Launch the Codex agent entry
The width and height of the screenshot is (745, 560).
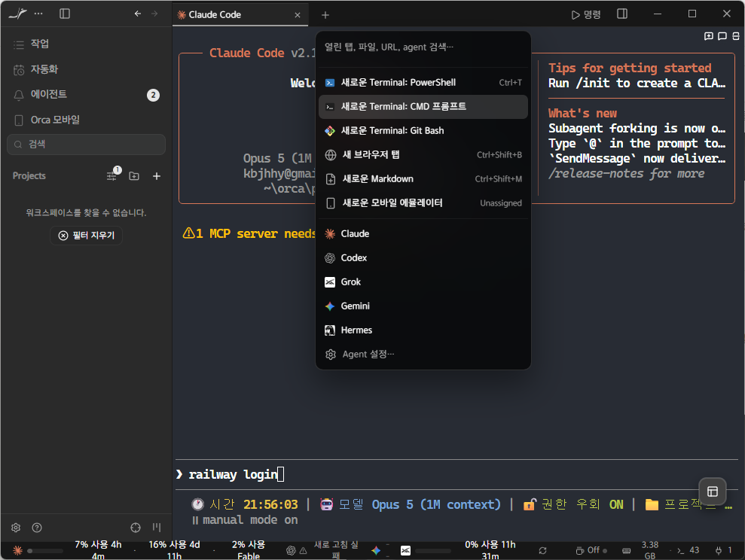tap(423, 257)
